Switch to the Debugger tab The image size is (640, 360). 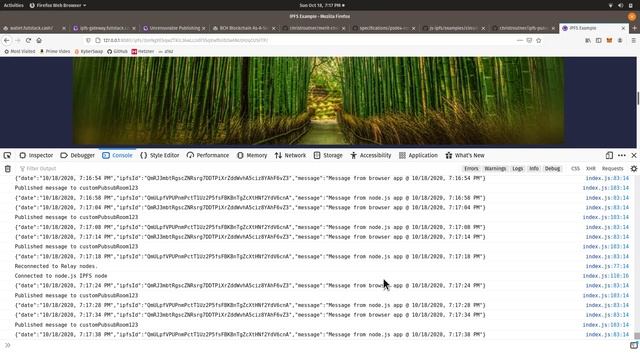coord(78,156)
